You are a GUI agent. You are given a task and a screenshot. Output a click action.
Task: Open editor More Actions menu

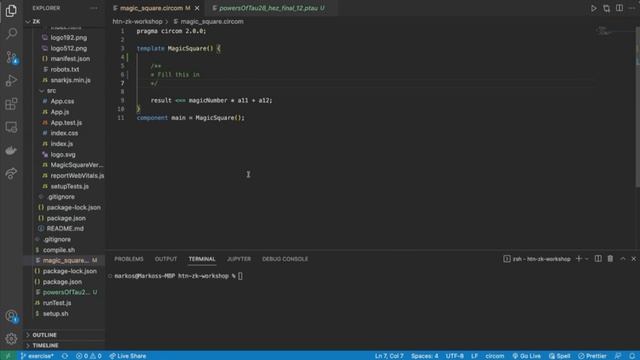pos(632,8)
